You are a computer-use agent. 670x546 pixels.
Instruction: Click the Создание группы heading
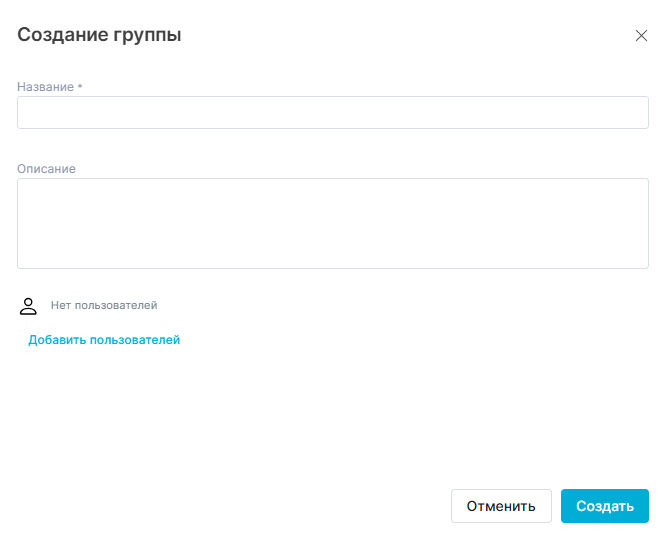pos(99,36)
